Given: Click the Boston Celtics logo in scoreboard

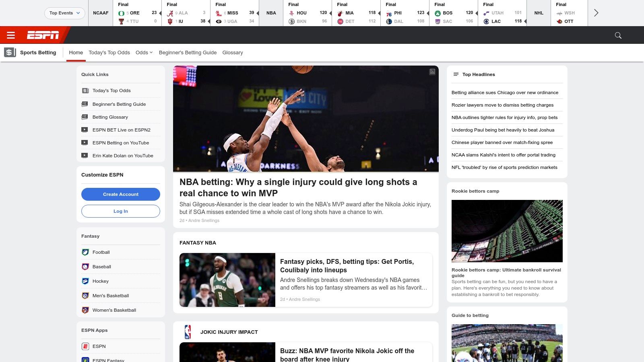Looking at the screenshot, I should click(438, 13).
